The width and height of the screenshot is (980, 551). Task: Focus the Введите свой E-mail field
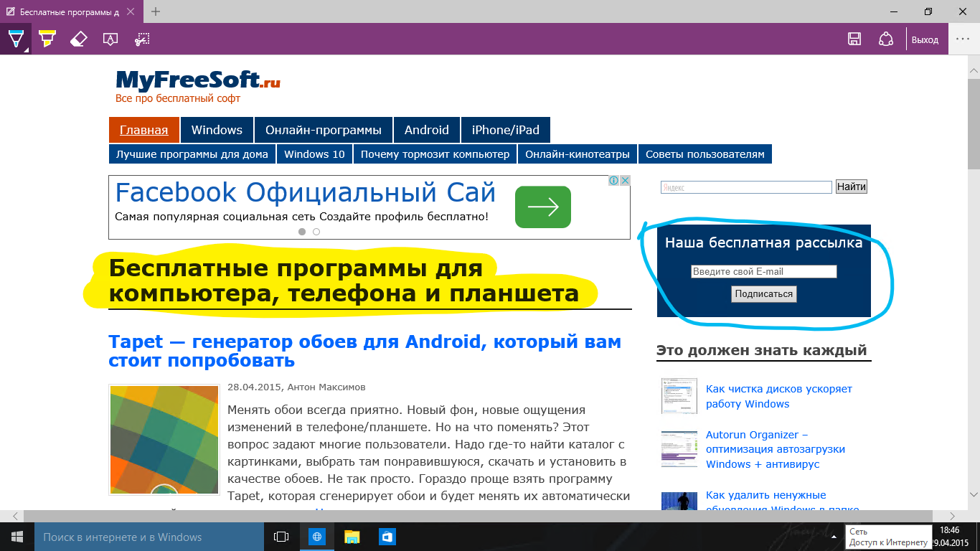(764, 272)
